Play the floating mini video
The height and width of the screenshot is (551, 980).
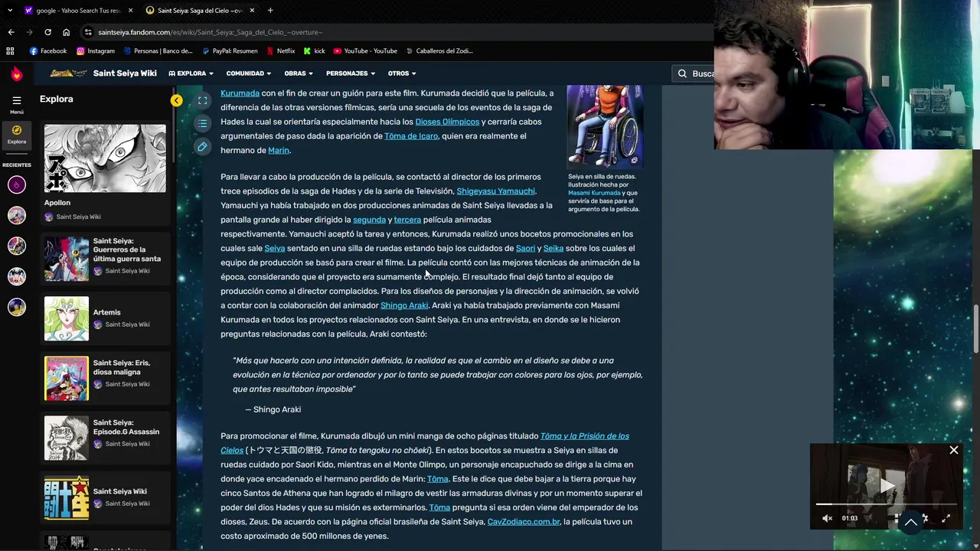point(887,485)
